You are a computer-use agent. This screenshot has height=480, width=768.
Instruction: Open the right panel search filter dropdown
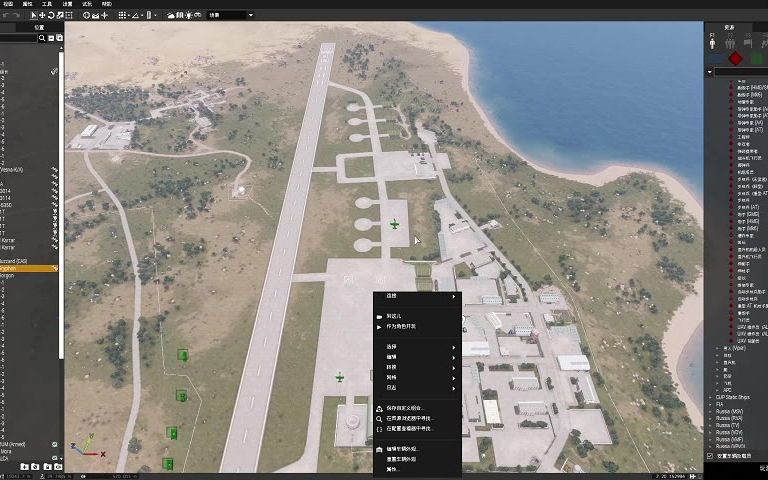(709, 72)
